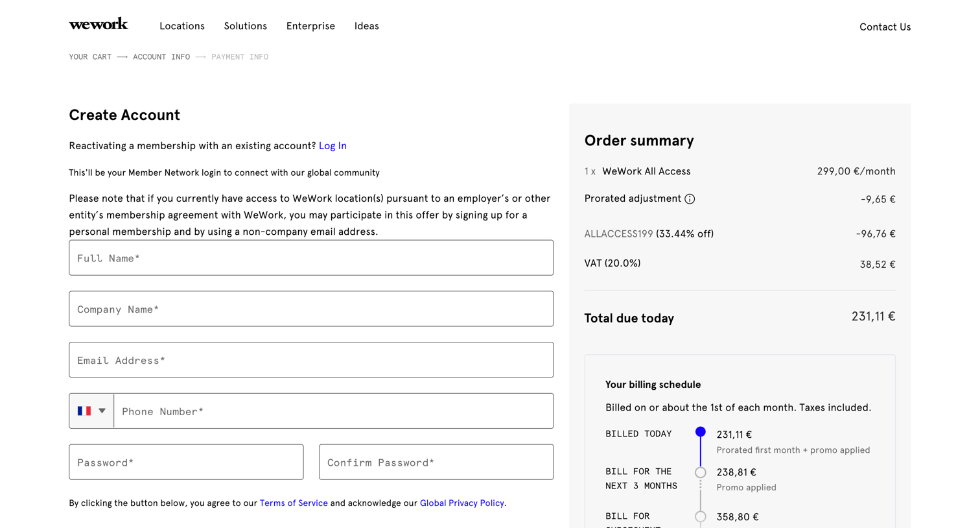980x528 pixels.
Task: Click the WeWork All Access line item
Action: click(646, 171)
